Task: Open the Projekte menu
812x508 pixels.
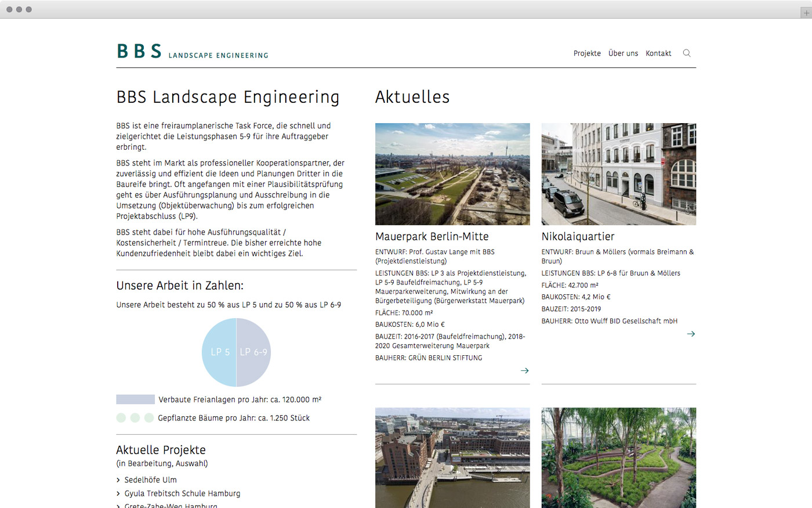Action: pos(587,53)
